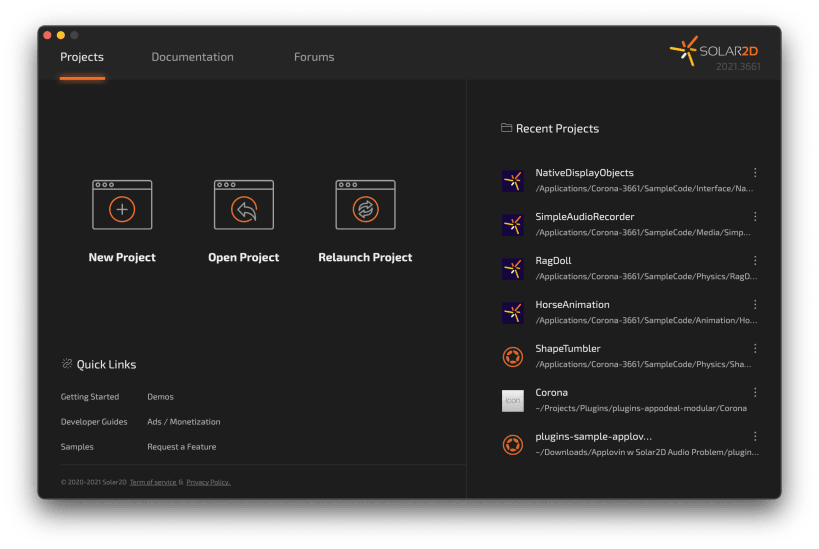This screenshot has height=549, width=819.
Task: Click the HorseAnimation project icon
Action: 513,312
